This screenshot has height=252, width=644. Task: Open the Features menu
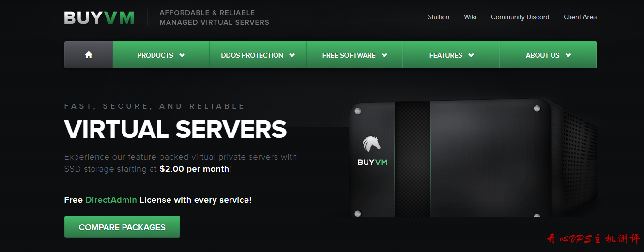[451, 55]
